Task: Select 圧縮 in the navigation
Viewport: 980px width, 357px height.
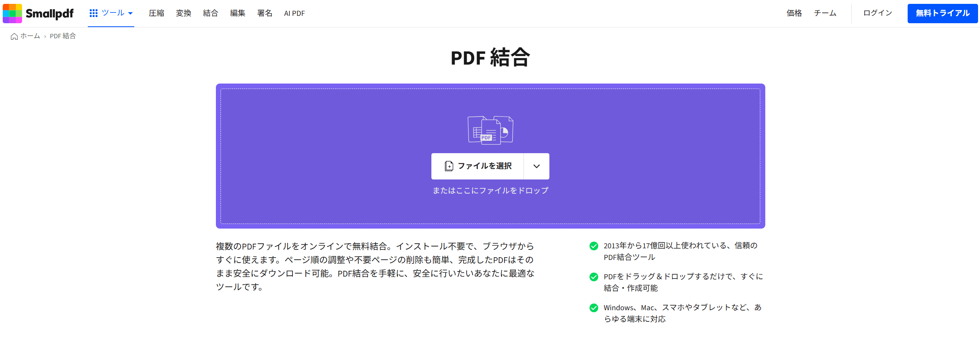Action: pyautogui.click(x=156, y=13)
